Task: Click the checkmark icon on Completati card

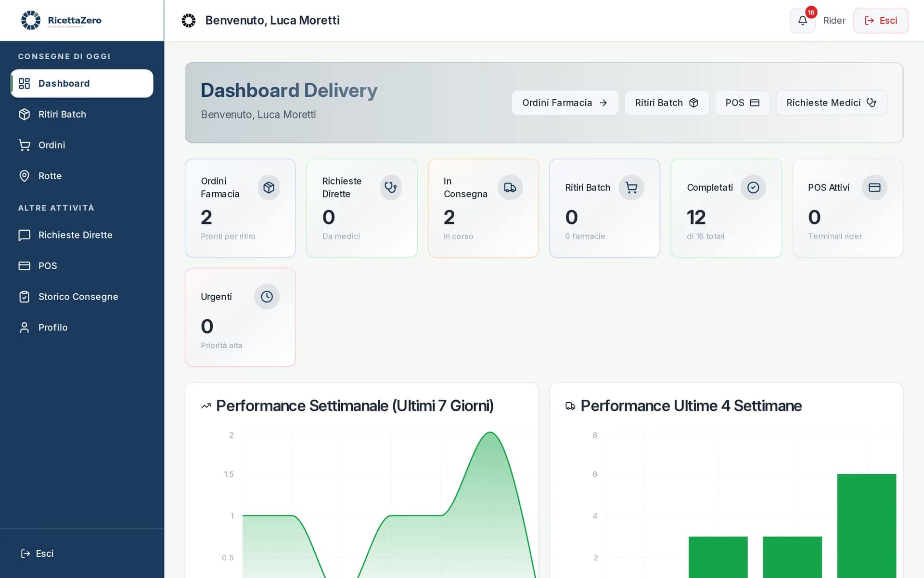Action: [753, 187]
